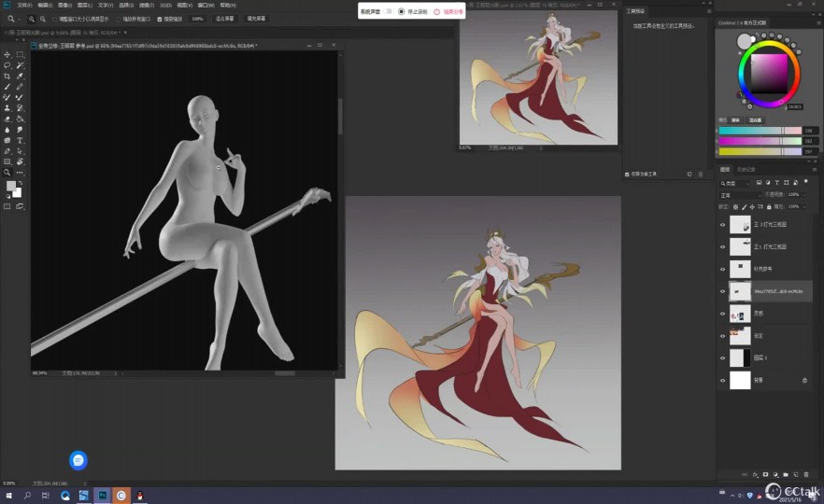This screenshot has height=504, width=824.
Task: Select the Crop tool
Action: pos(7,77)
